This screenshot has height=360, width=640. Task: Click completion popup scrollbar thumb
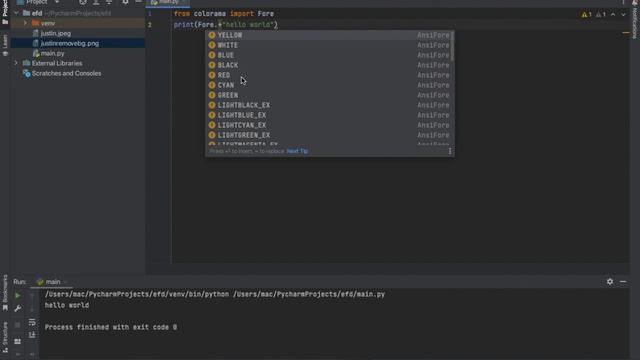(x=452, y=46)
